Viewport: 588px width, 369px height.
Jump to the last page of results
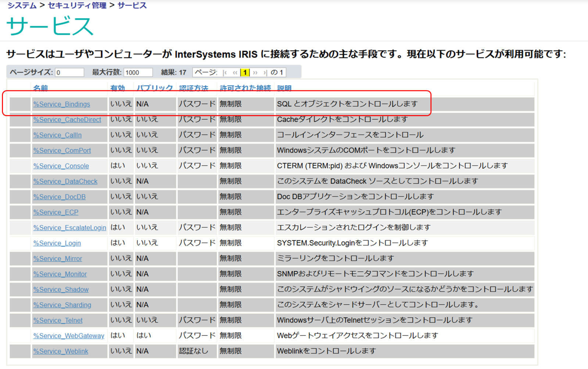265,73
